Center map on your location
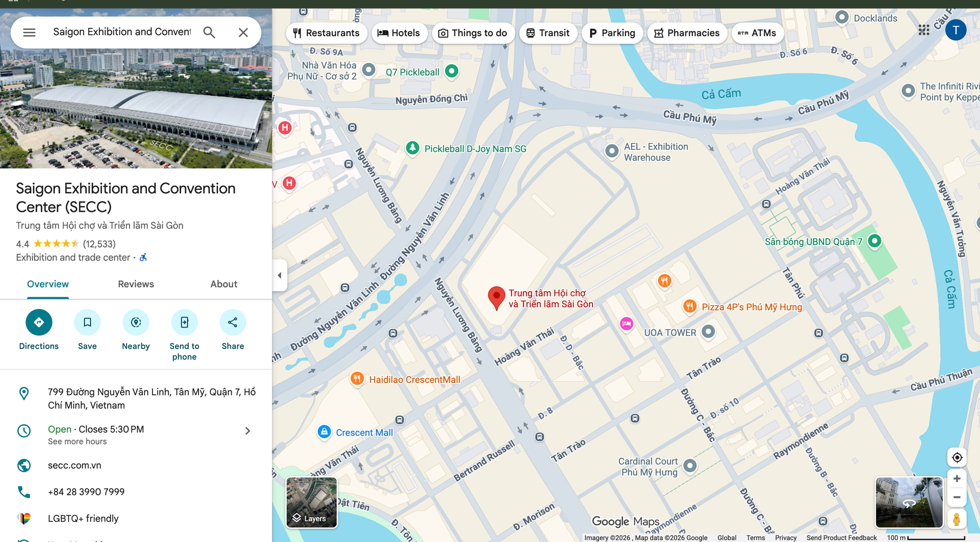The height and width of the screenshot is (542, 980). coord(956,458)
